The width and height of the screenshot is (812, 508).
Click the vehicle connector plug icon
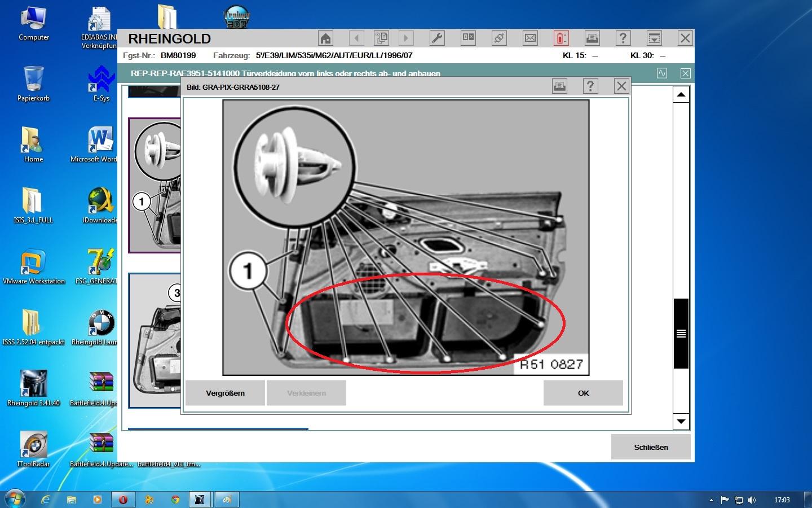click(499, 38)
